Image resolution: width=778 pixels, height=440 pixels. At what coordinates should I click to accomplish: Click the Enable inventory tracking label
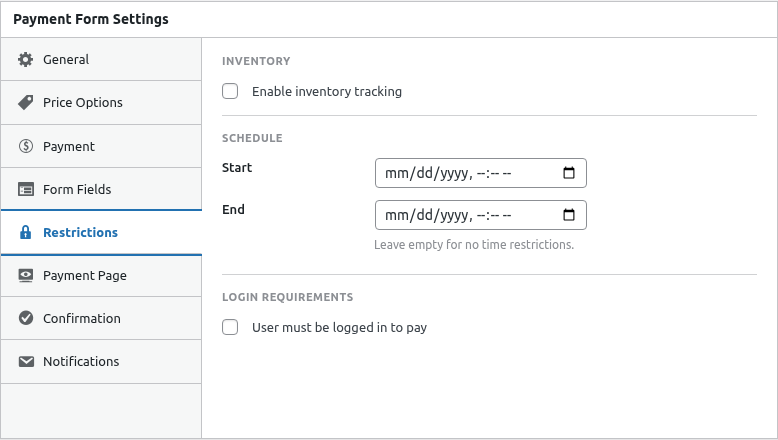(x=327, y=92)
